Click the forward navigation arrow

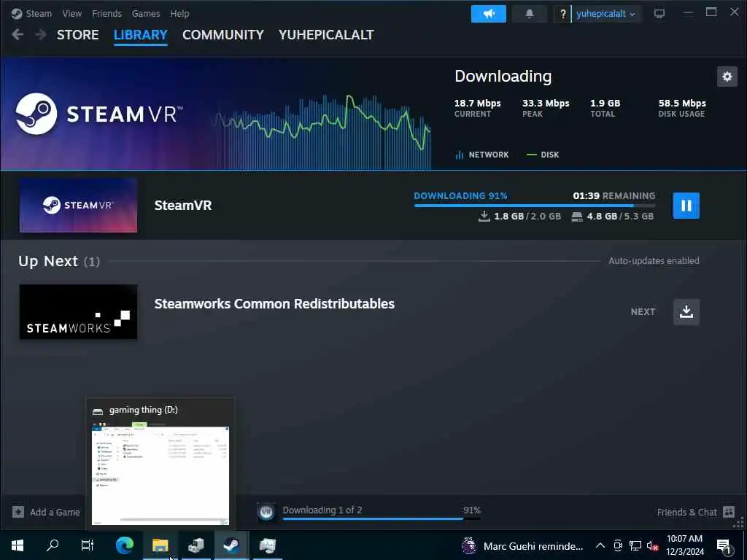coord(41,34)
